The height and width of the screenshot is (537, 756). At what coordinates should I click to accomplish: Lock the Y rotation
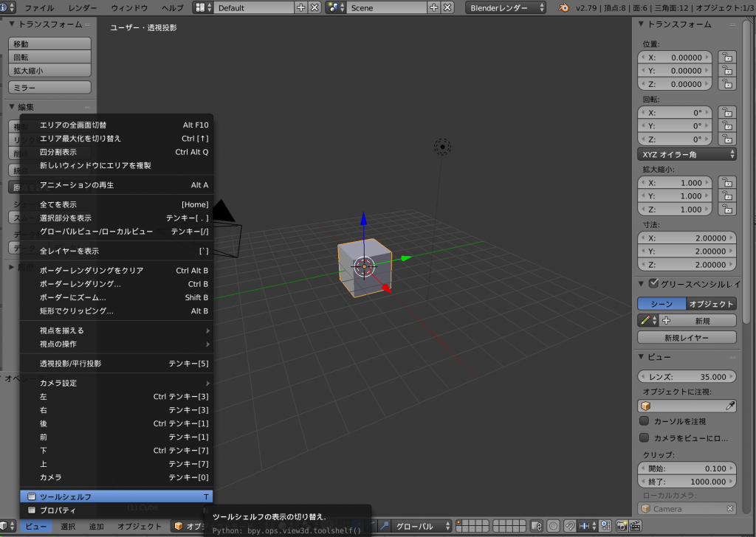pos(727,126)
